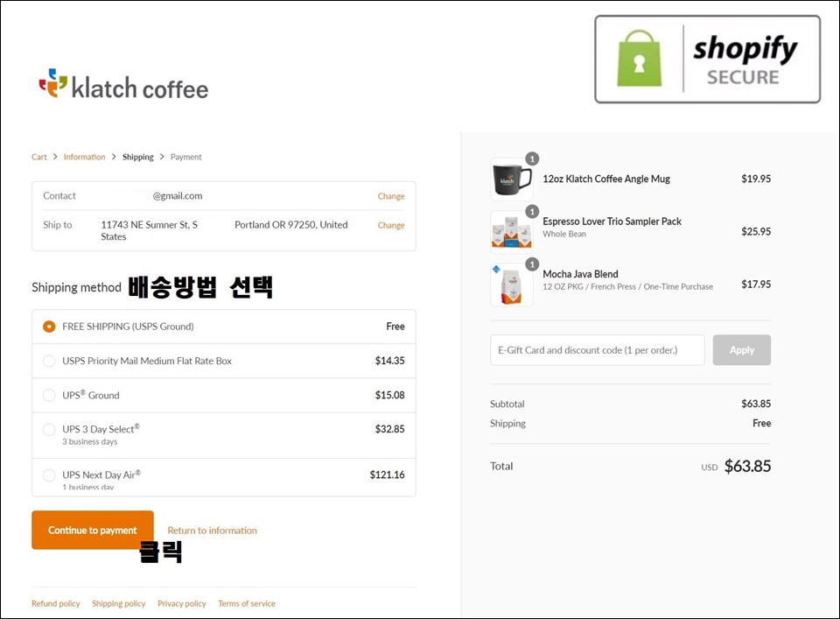This screenshot has height=619, width=840.
Task: Click the @gmail.com contact email text
Action: [178, 196]
